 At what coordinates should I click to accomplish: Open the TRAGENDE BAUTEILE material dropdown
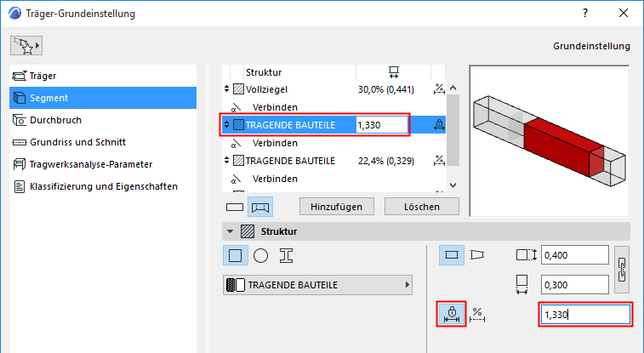click(x=318, y=285)
